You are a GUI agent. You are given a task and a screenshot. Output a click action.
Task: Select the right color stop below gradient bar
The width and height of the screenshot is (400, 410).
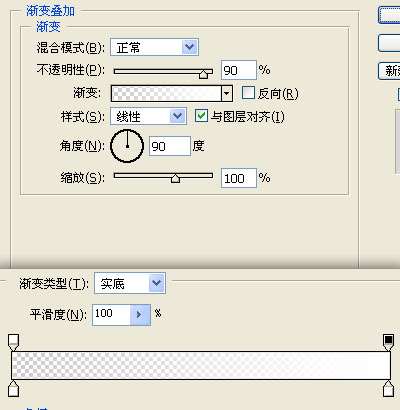pos(388,389)
